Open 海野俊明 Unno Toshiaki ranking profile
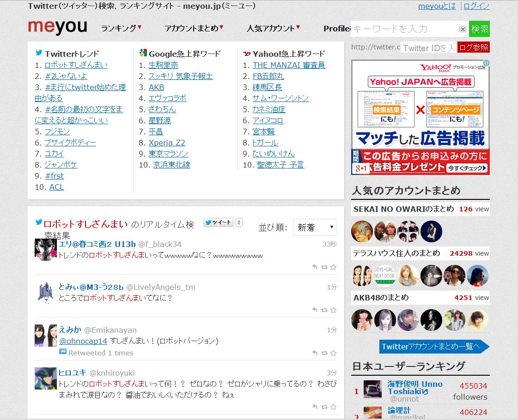 (415, 388)
